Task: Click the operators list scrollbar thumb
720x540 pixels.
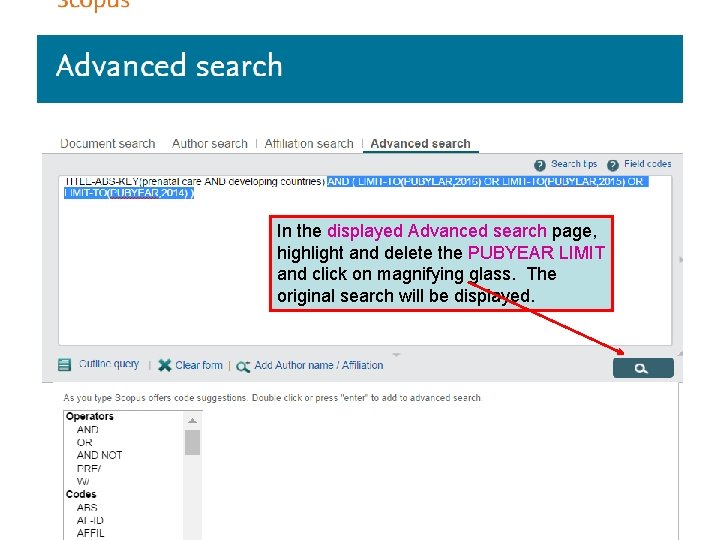Action: click(192, 442)
